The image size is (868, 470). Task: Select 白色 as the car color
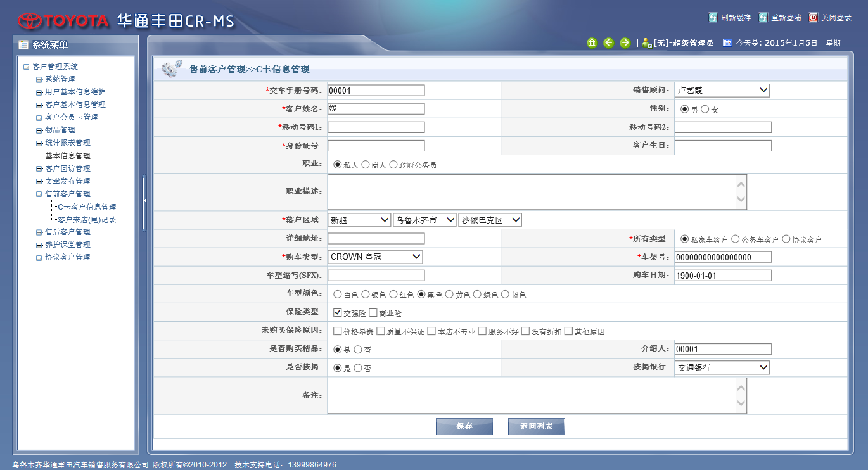(x=338, y=295)
